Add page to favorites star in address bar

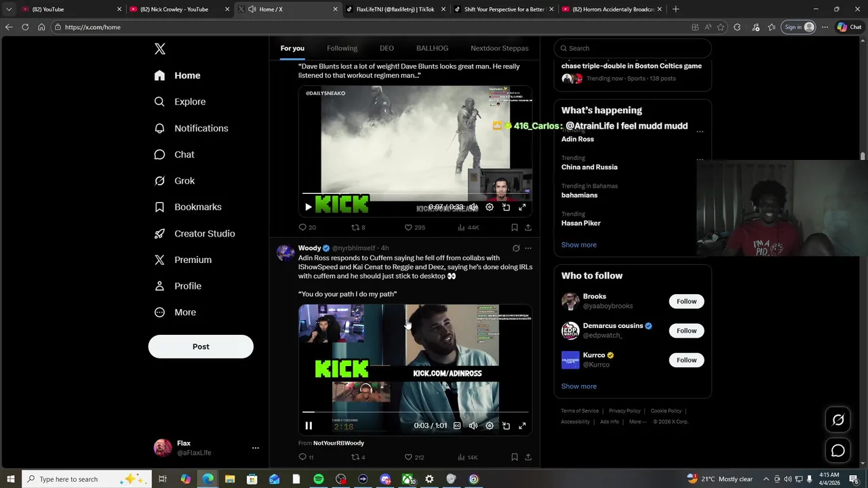click(720, 27)
